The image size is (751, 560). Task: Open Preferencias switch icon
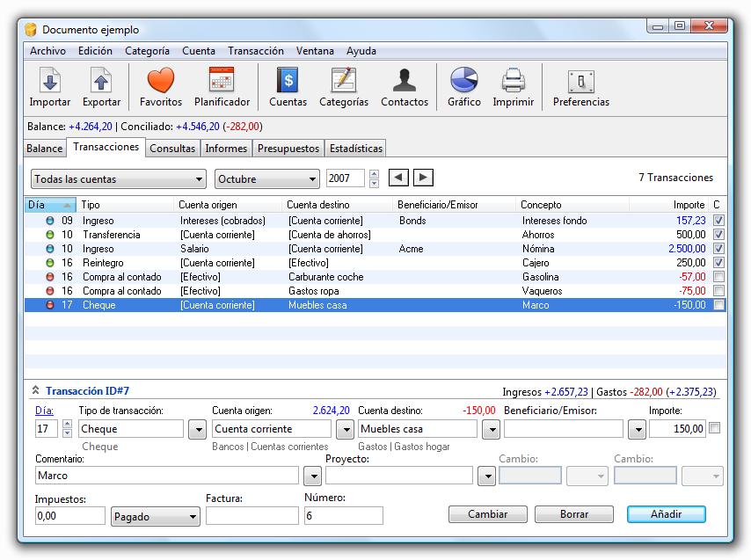tap(581, 87)
